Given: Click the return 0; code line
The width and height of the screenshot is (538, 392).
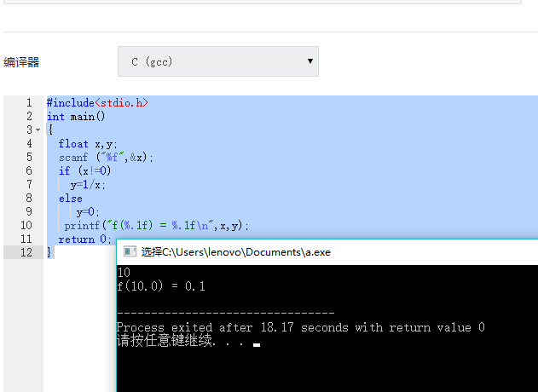Looking at the screenshot, I should click(x=84, y=239).
